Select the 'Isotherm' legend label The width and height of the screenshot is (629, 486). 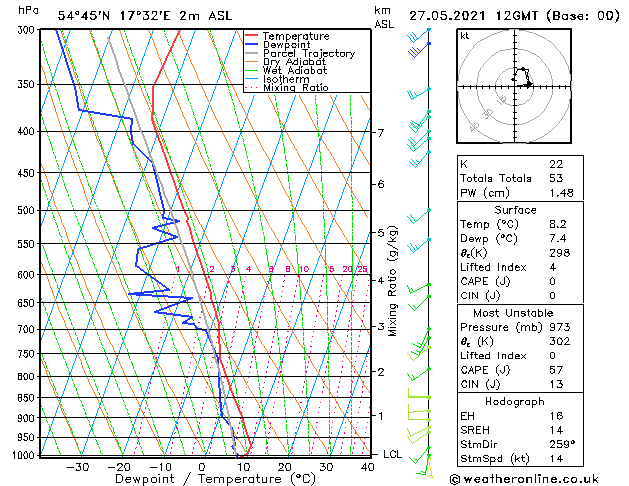286,79
